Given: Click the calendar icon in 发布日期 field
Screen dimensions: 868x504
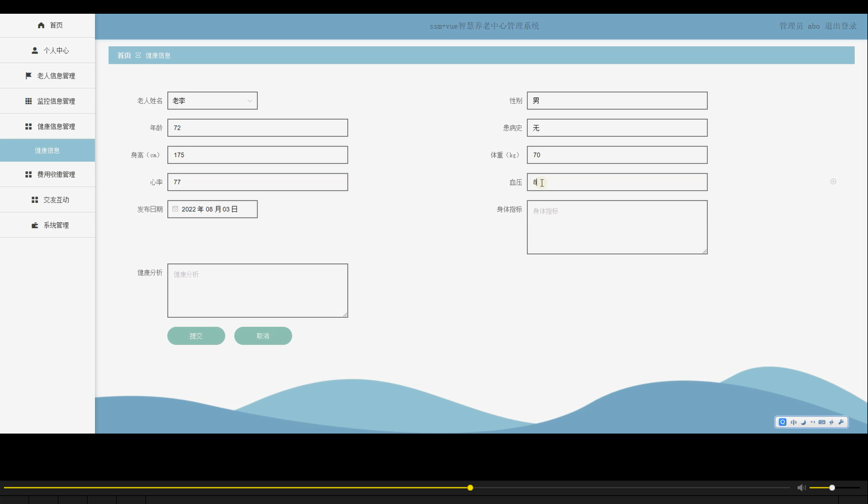Looking at the screenshot, I should click(x=175, y=208).
